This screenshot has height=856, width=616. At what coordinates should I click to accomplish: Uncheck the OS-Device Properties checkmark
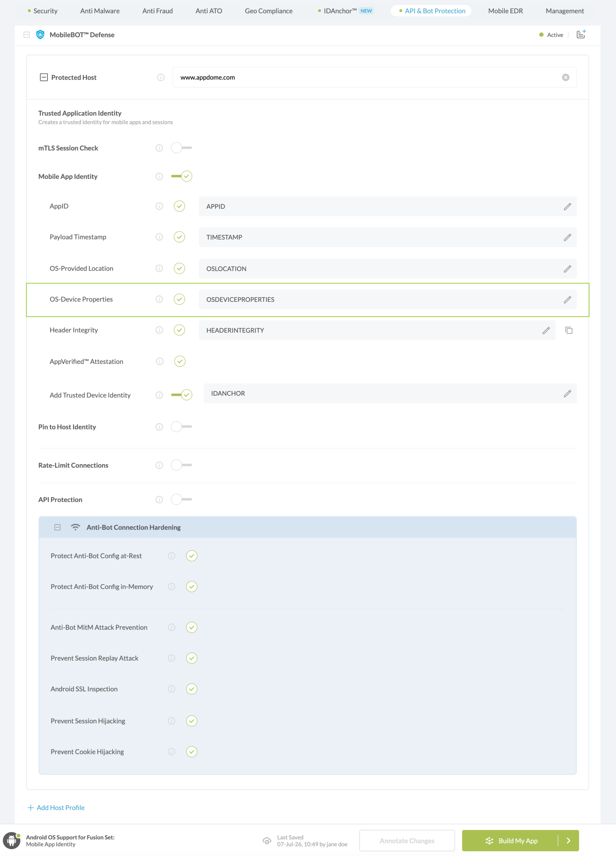(179, 299)
